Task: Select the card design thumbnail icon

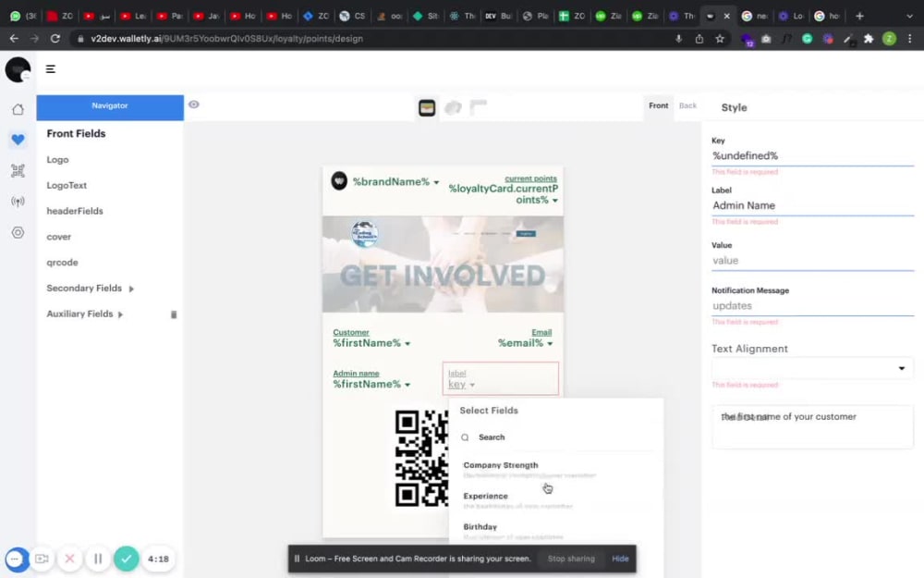Action: [x=426, y=107]
